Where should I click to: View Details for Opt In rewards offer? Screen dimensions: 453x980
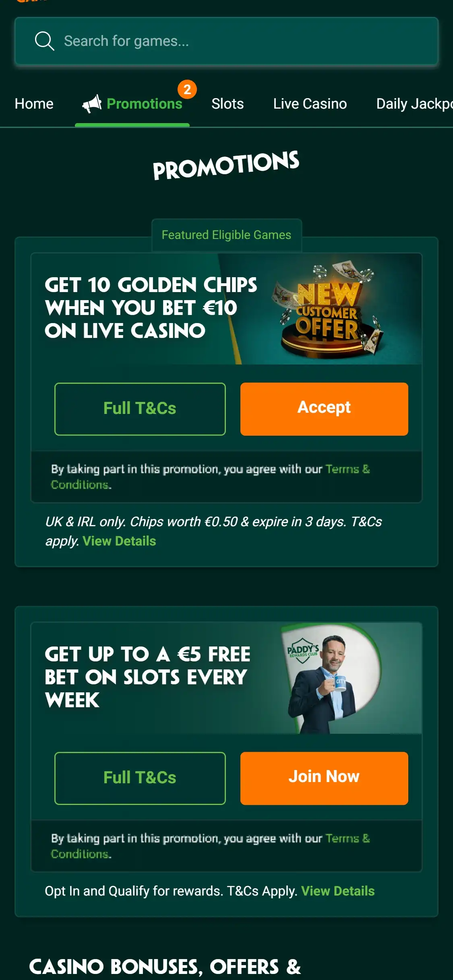pos(338,891)
